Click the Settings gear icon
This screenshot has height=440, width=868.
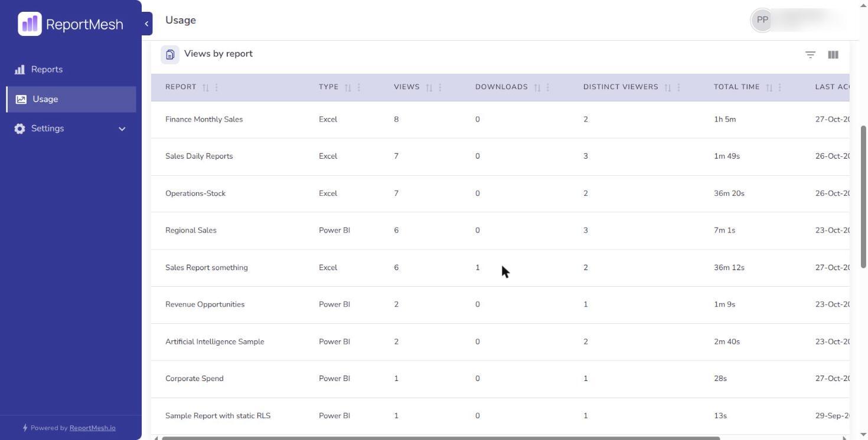click(x=19, y=129)
